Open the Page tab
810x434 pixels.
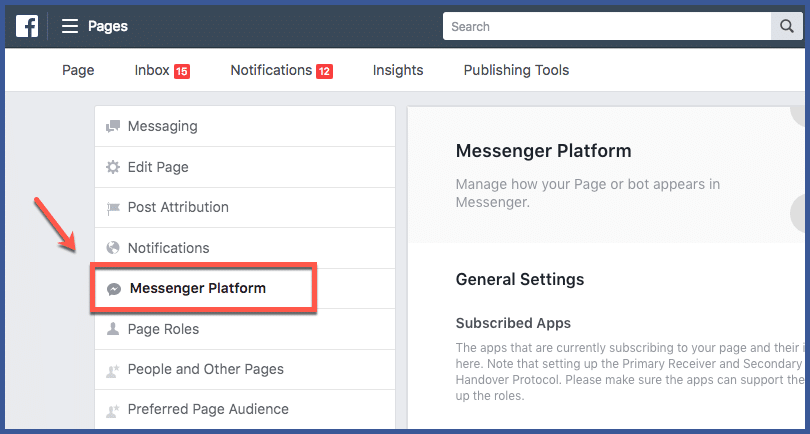pos(78,70)
